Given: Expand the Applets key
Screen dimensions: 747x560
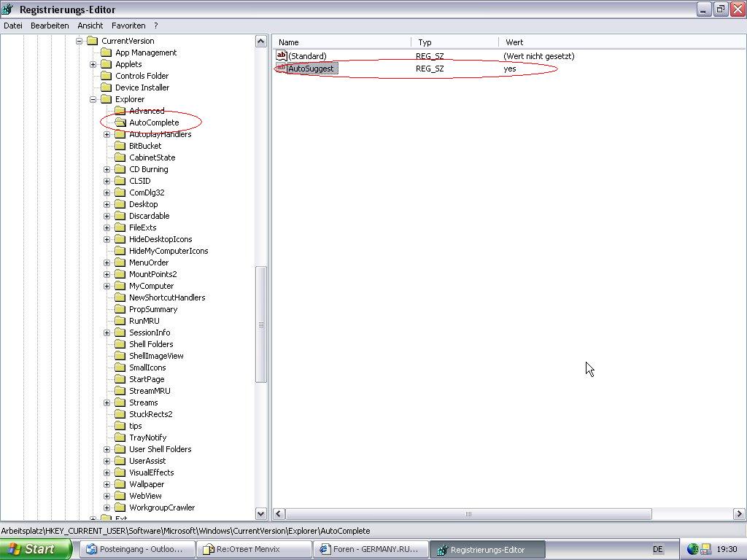Looking at the screenshot, I should (93, 64).
